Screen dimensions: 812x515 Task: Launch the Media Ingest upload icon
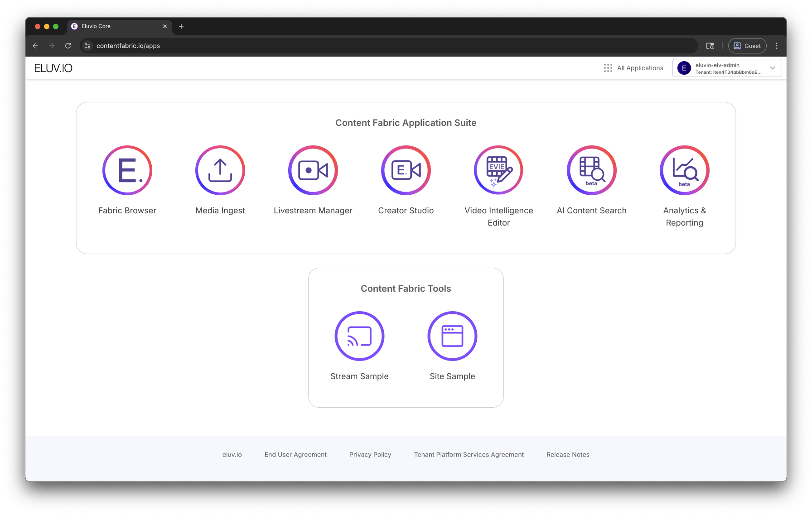pyautogui.click(x=220, y=170)
